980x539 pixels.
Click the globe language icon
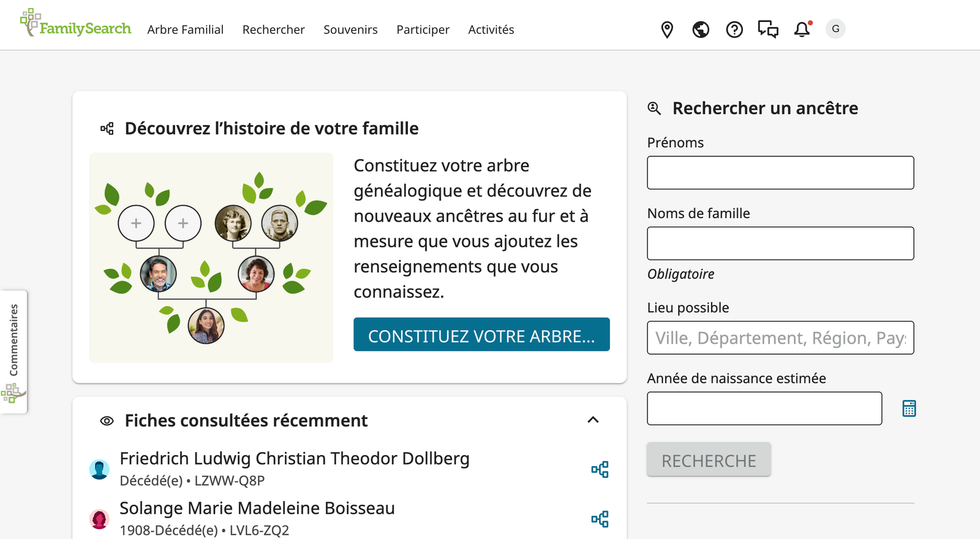pyautogui.click(x=701, y=29)
